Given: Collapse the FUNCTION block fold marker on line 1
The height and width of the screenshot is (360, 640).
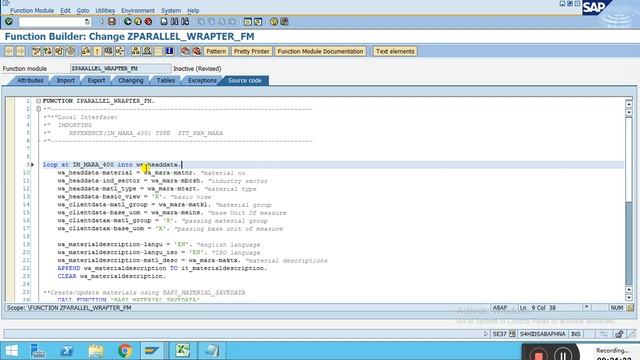Looking at the screenshot, I should [x=38, y=101].
